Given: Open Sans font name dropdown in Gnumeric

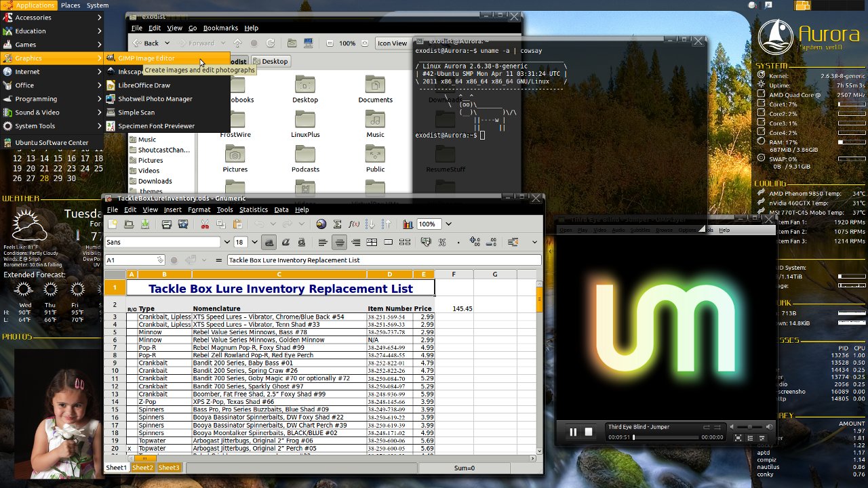Looking at the screenshot, I should 227,242.
